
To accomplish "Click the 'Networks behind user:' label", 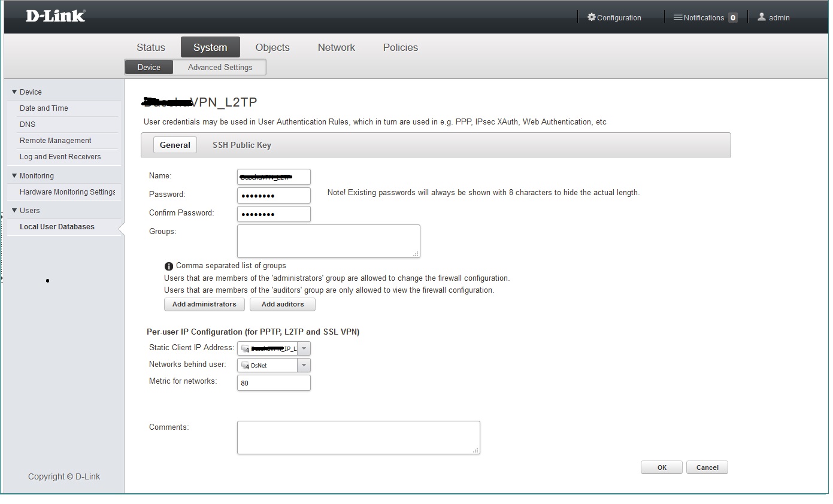I will click(x=187, y=364).
